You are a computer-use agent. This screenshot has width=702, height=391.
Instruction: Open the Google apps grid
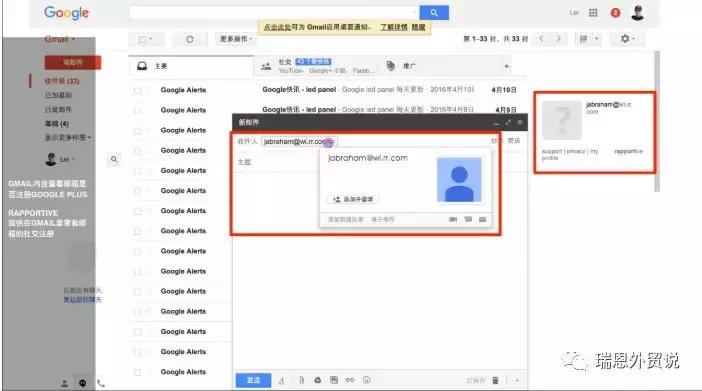click(x=593, y=13)
